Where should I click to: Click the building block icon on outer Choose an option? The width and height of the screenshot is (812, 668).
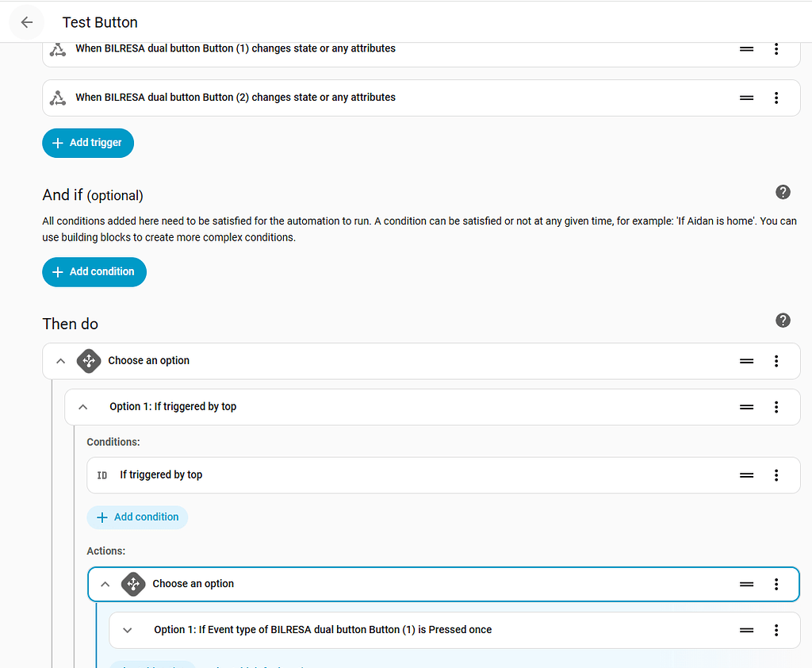89,361
